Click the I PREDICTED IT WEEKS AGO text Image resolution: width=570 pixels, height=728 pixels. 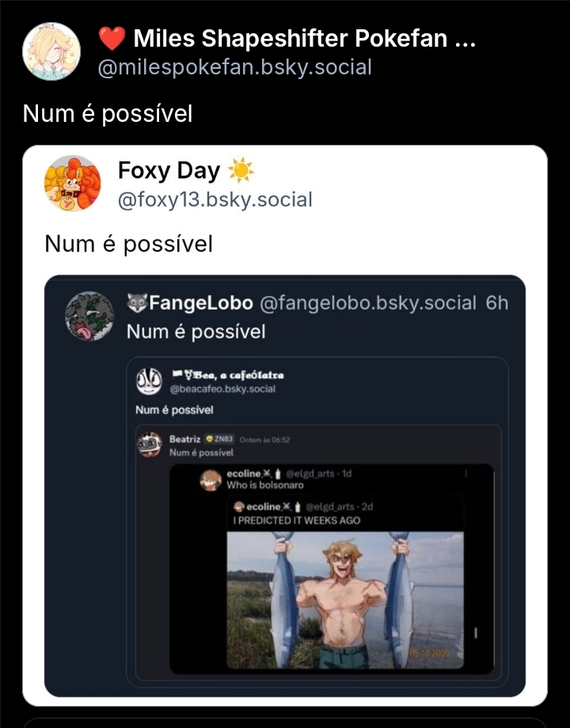(x=297, y=520)
